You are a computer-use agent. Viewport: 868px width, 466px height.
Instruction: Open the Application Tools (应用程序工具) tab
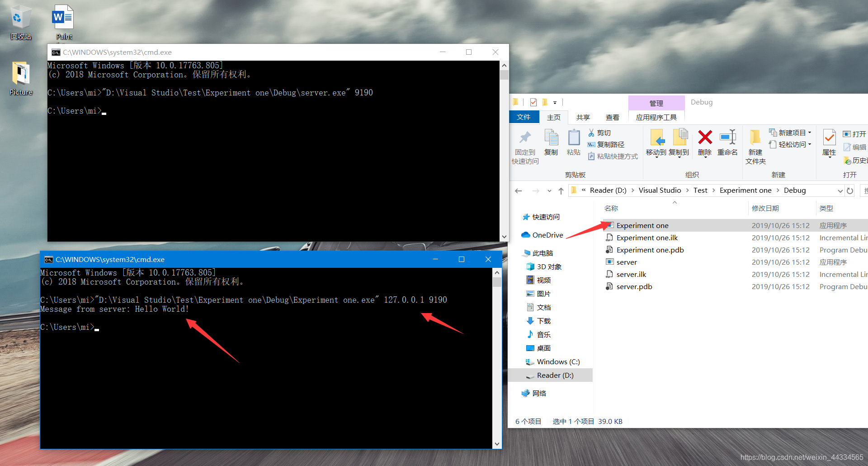[656, 117]
